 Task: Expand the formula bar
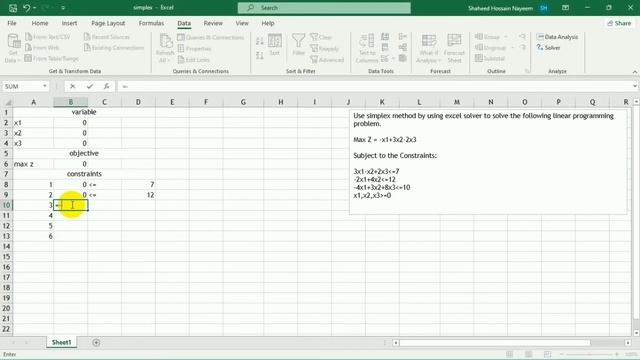pyautogui.click(x=635, y=86)
